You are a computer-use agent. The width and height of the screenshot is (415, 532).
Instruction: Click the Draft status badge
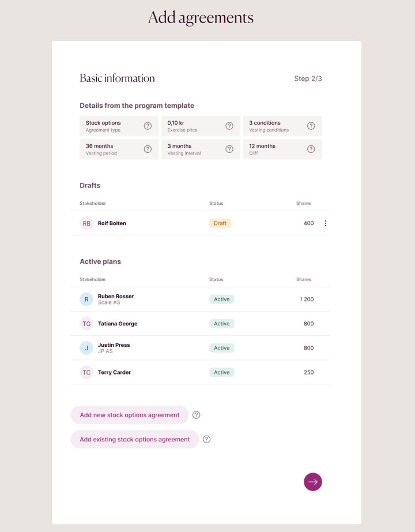tap(220, 223)
